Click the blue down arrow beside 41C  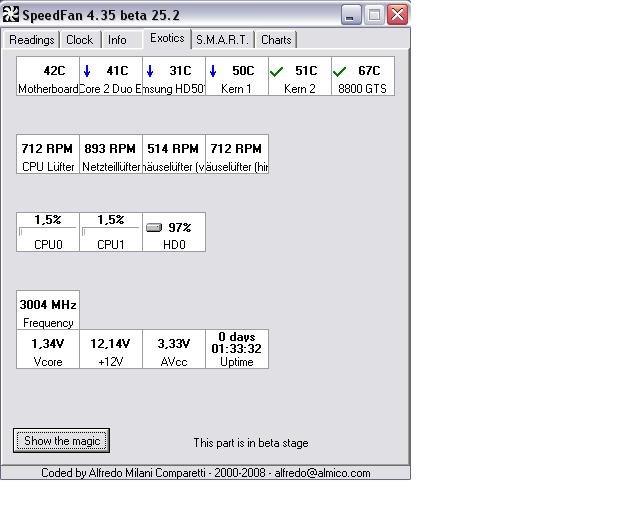coord(87,71)
